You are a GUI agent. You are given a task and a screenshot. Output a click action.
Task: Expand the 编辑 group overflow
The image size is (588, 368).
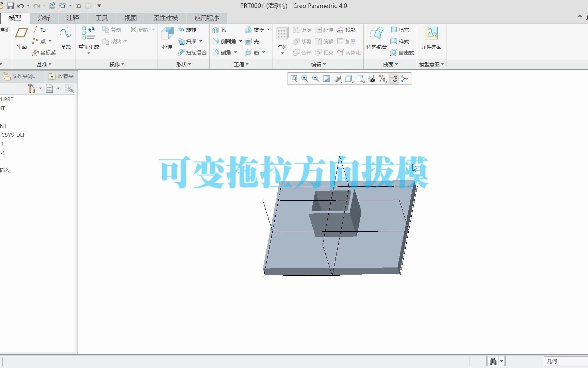click(x=318, y=64)
